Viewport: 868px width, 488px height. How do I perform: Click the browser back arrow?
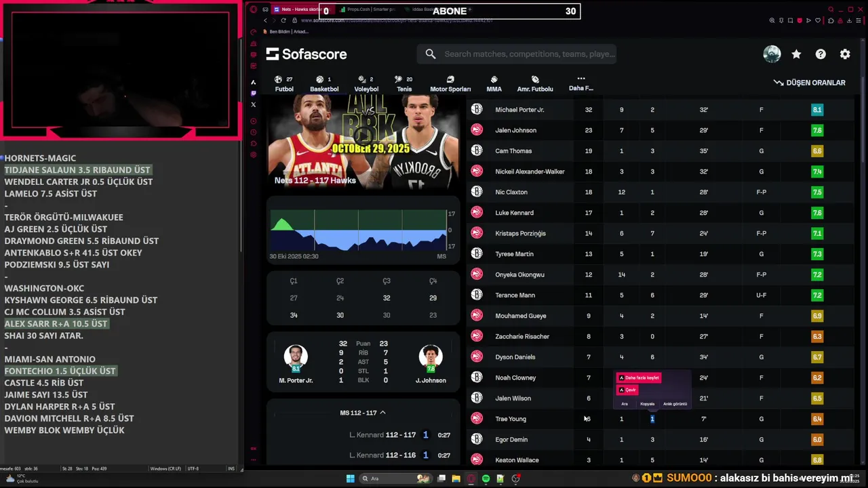tap(265, 20)
